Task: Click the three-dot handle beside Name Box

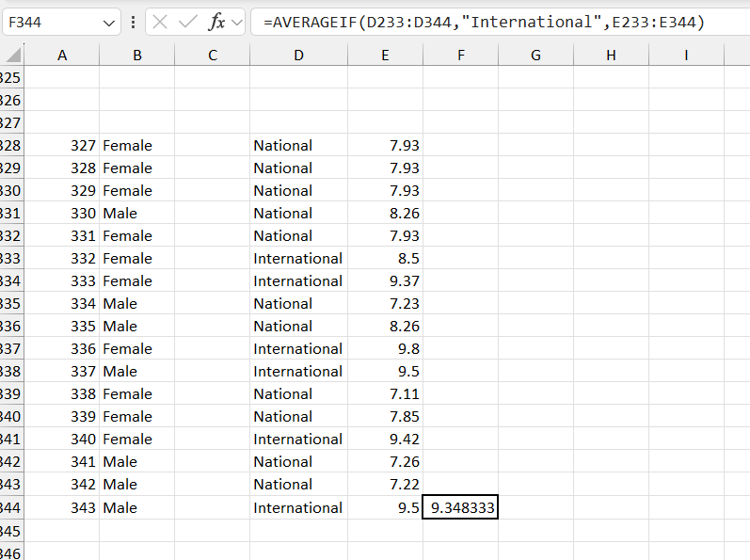Action: click(x=133, y=22)
